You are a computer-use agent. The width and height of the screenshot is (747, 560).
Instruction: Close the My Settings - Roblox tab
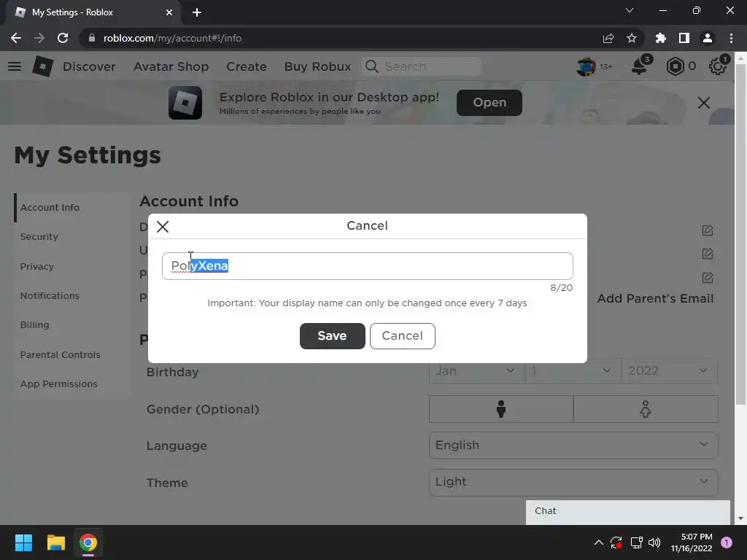169,12
